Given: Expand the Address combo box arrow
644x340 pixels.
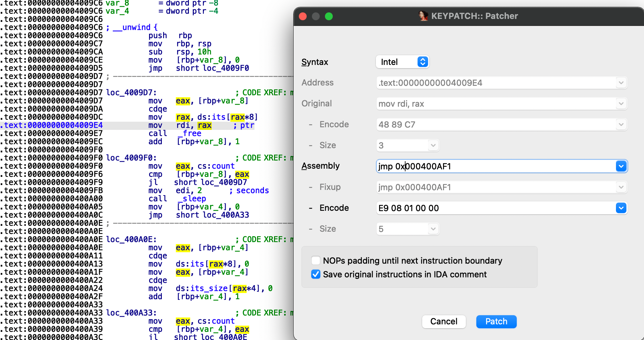Looking at the screenshot, I should coord(621,83).
